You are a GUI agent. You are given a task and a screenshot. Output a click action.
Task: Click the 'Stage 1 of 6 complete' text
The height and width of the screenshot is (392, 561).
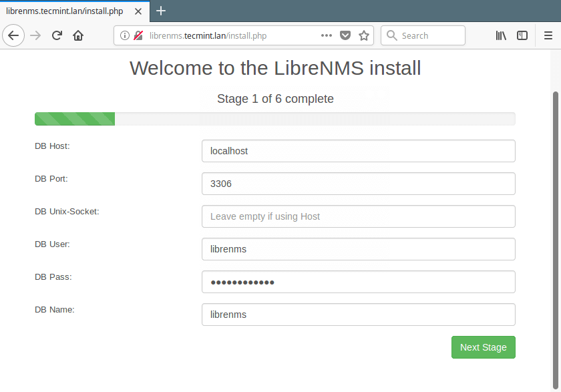click(275, 99)
